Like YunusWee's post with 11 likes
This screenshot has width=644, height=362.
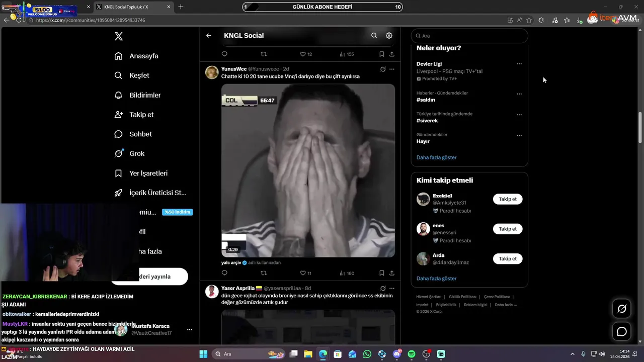pyautogui.click(x=306, y=273)
